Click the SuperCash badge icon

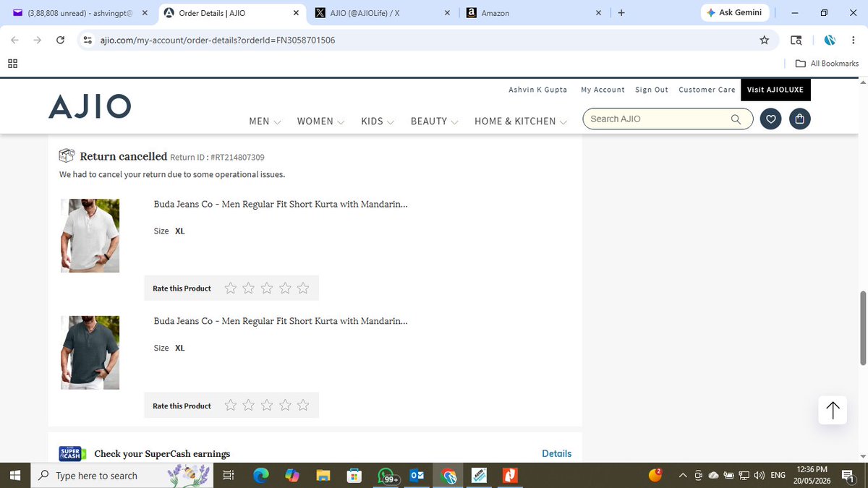pyautogui.click(x=72, y=454)
